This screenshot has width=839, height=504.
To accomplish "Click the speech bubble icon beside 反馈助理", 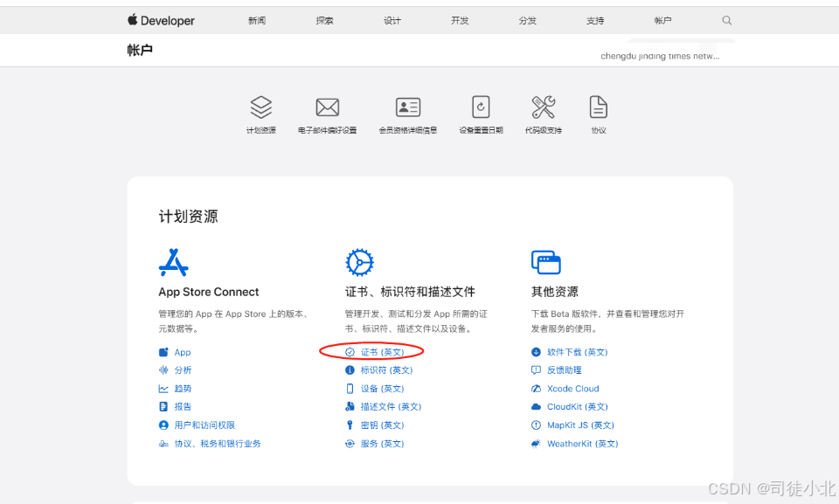I will click(x=536, y=369).
